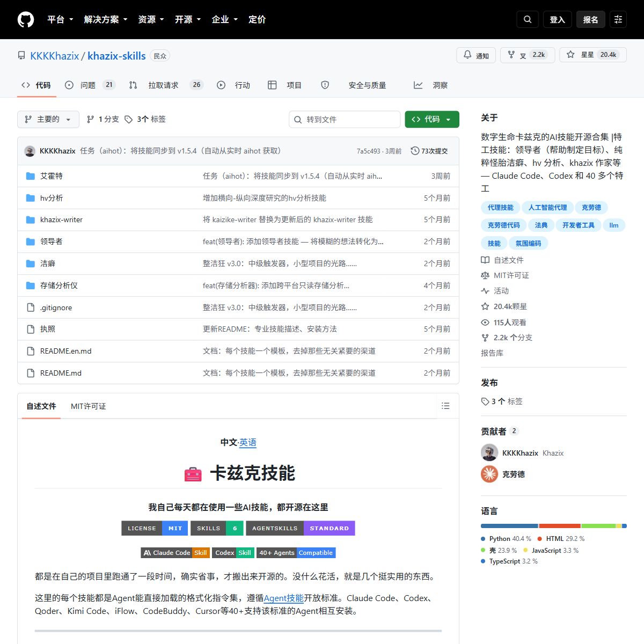Open the search magnifier button

pos(528,19)
